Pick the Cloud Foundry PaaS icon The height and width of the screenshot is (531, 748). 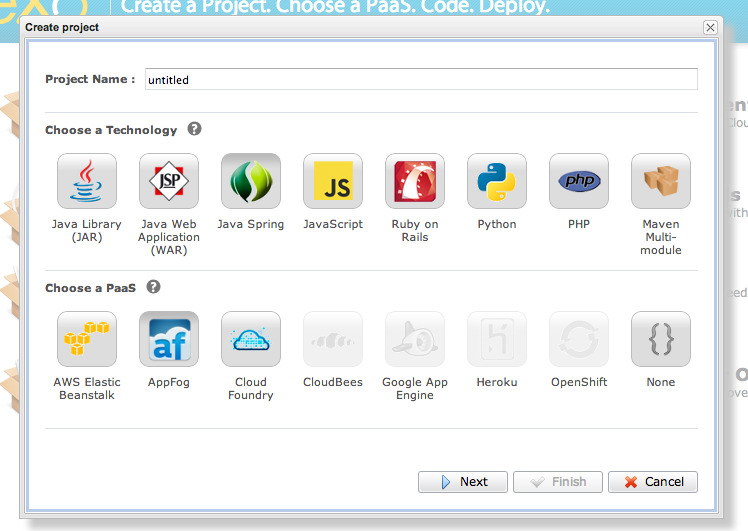251,339
